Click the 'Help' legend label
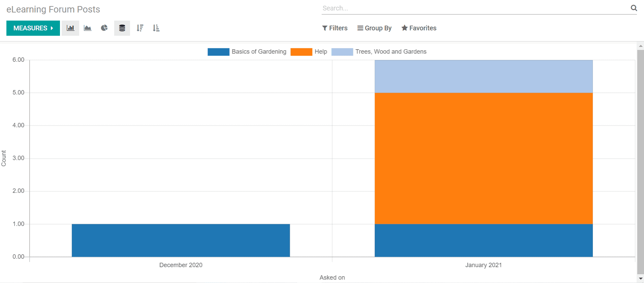The image size is (644, 283). tap(321, 52)
